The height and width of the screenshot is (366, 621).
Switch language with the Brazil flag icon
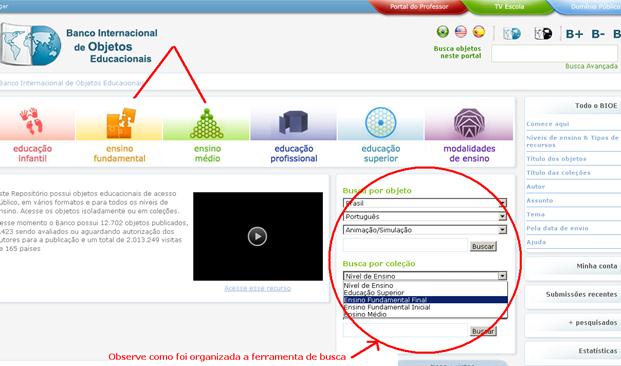click(443, 32)
